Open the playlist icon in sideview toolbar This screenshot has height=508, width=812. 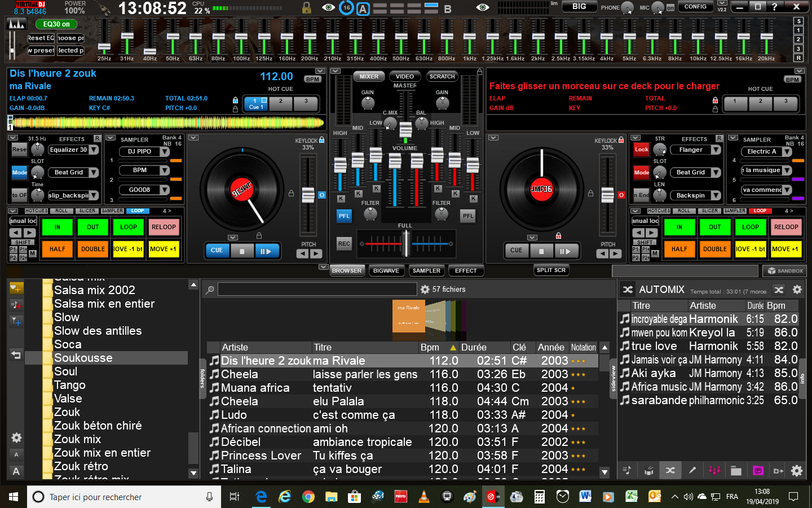coord(626,470)
